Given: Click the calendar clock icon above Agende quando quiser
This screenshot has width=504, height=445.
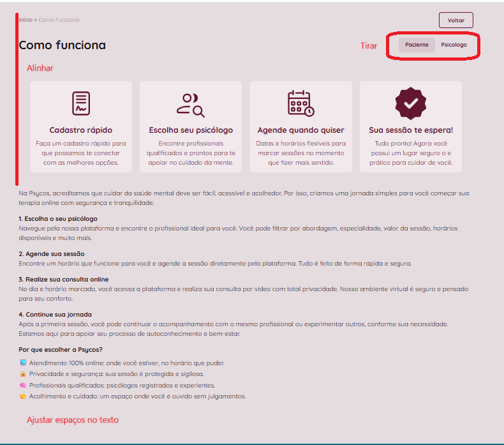Looking at the screenshot, I should (300, 103).
